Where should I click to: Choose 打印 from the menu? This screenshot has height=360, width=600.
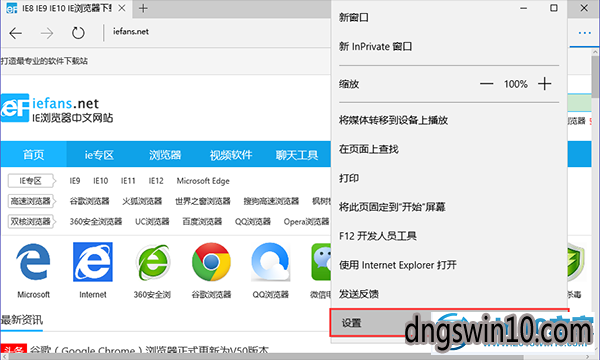(449, 178)
